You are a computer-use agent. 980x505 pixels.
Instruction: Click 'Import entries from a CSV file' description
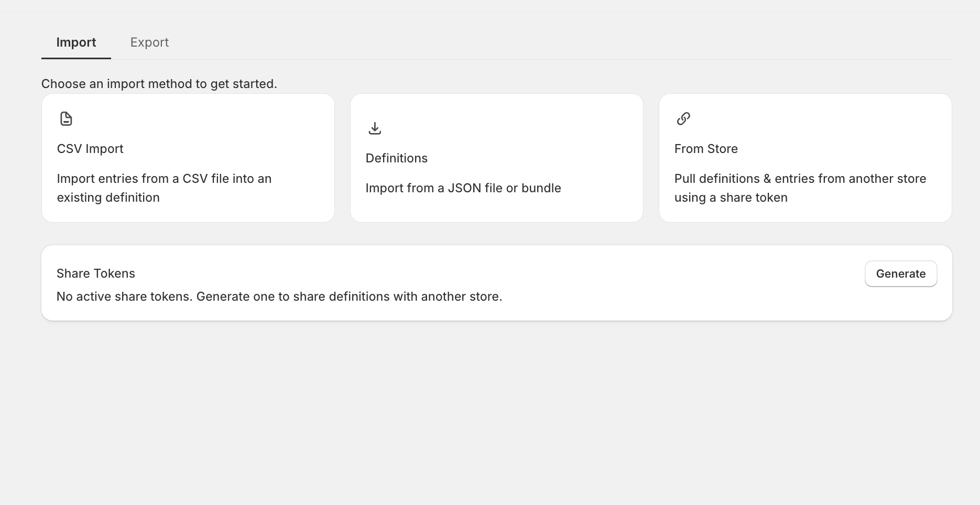coord(164,188)
